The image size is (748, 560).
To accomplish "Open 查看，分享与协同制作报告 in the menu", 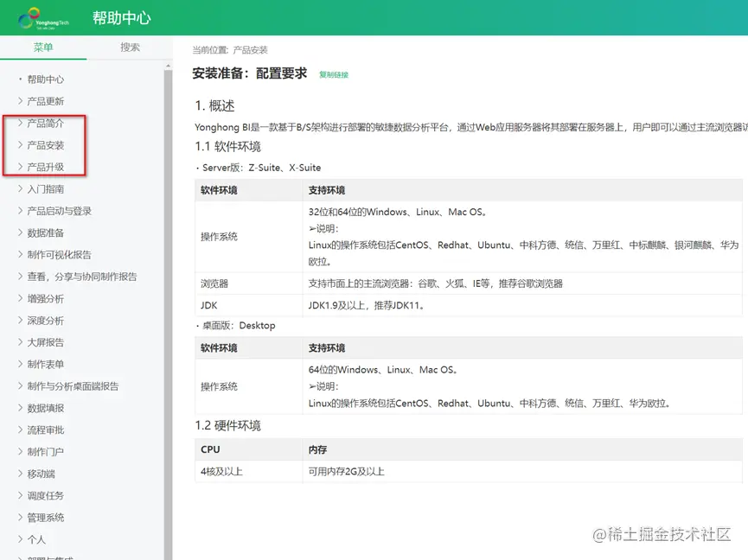I will click(82, 277).
